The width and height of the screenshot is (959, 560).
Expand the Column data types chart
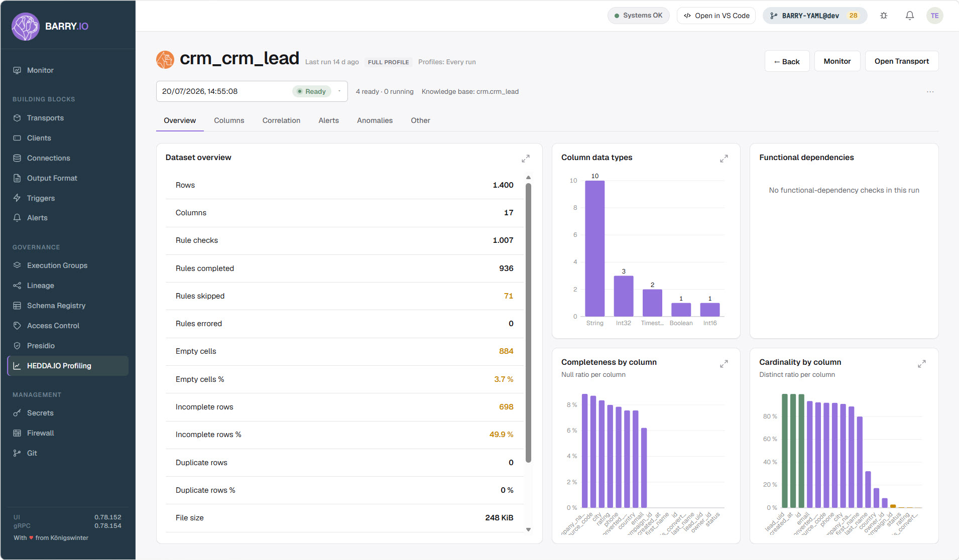click(724, 159)
